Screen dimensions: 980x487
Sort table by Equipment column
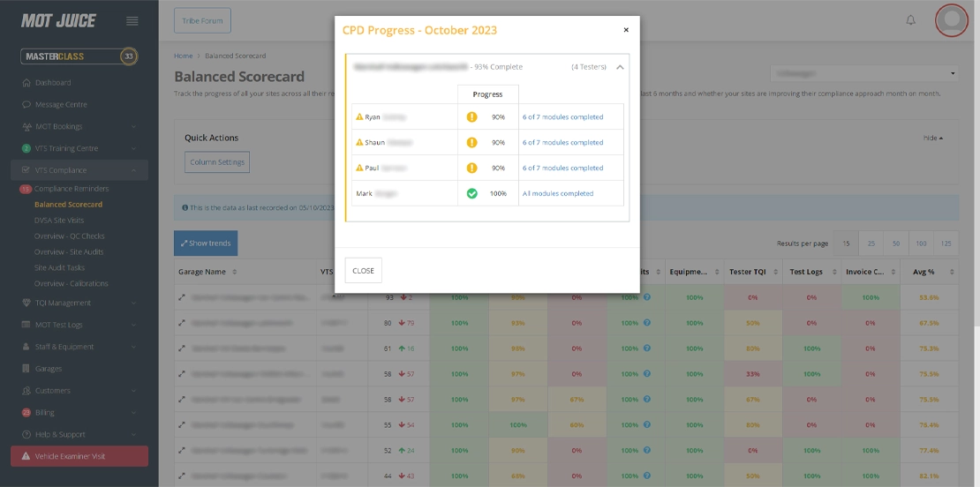pyautogui.click(x=694, y=273)
